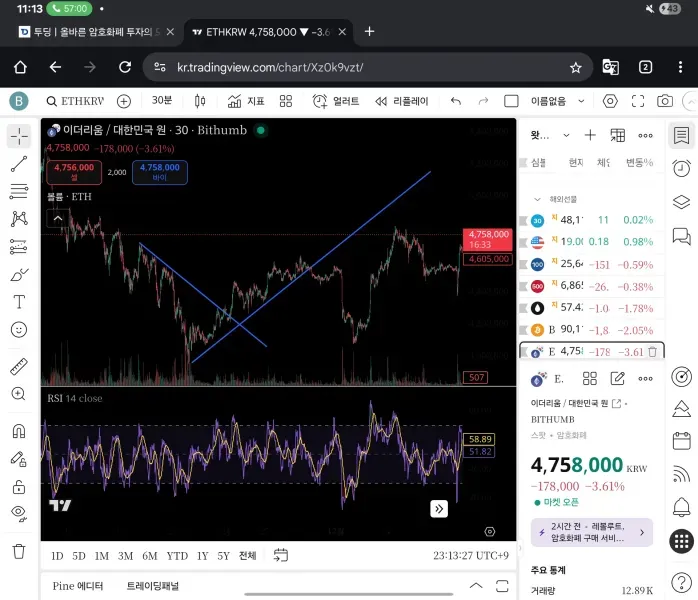Undo the last chart action

coord(456,101)
